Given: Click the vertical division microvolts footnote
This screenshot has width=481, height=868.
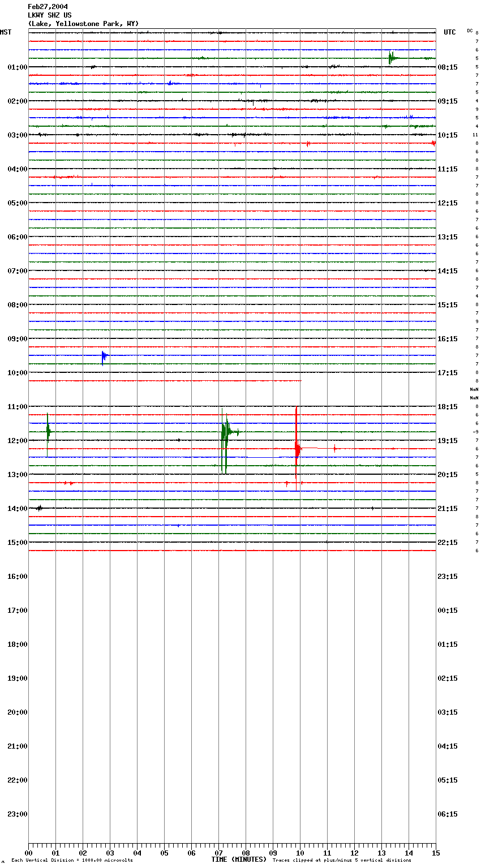Looking at the screenshot, I should click(72, 861).
